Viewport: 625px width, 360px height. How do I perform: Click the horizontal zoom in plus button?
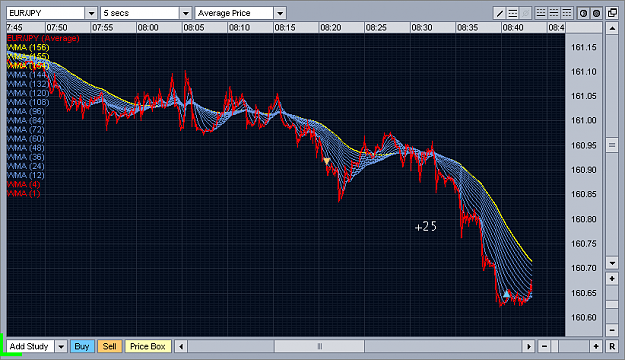tap(596, 346)
